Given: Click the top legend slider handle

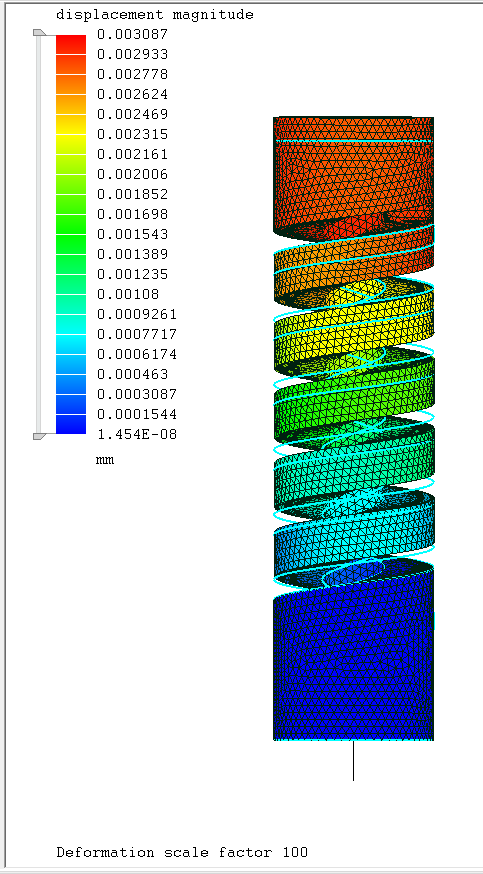Looking at the screenshot, I should tap(39, 33).
